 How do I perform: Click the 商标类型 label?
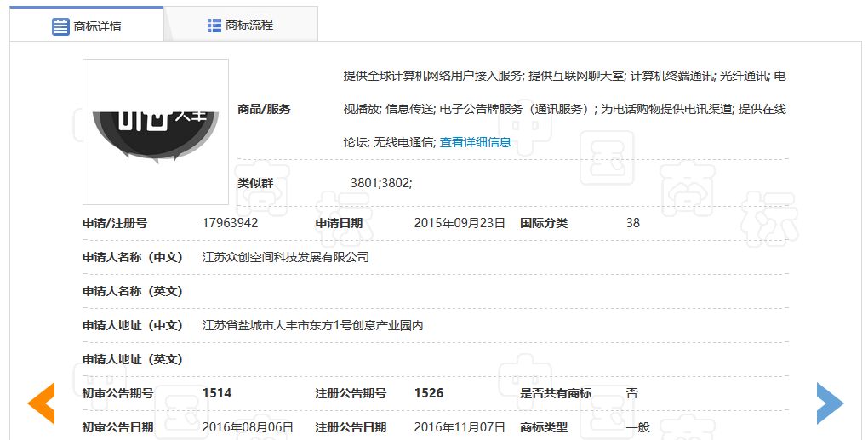(x=544, y=427)
